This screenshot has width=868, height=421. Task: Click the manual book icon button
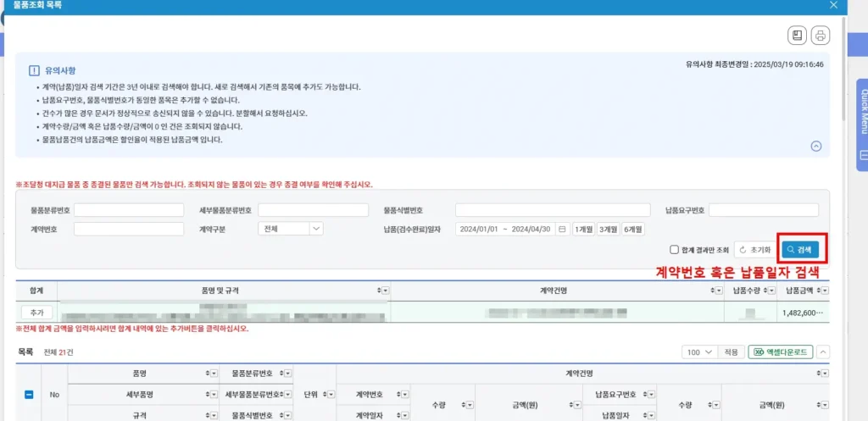coord(797,36)
